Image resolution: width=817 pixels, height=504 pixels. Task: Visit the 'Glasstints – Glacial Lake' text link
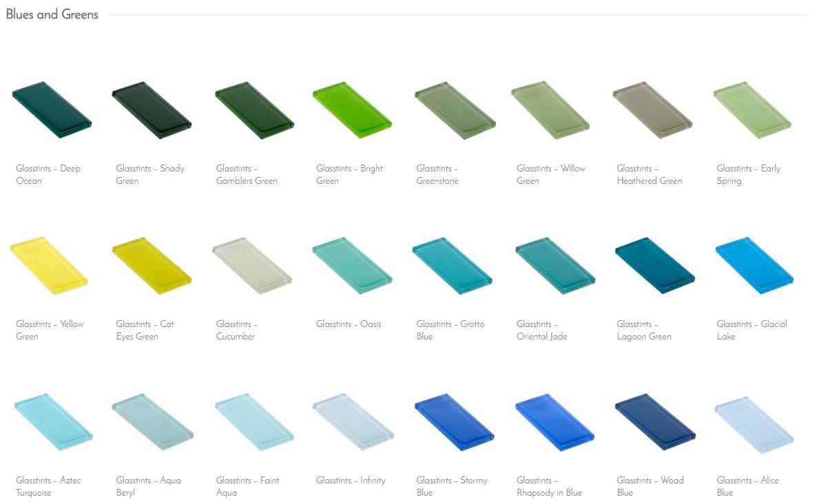pos(752,330)
